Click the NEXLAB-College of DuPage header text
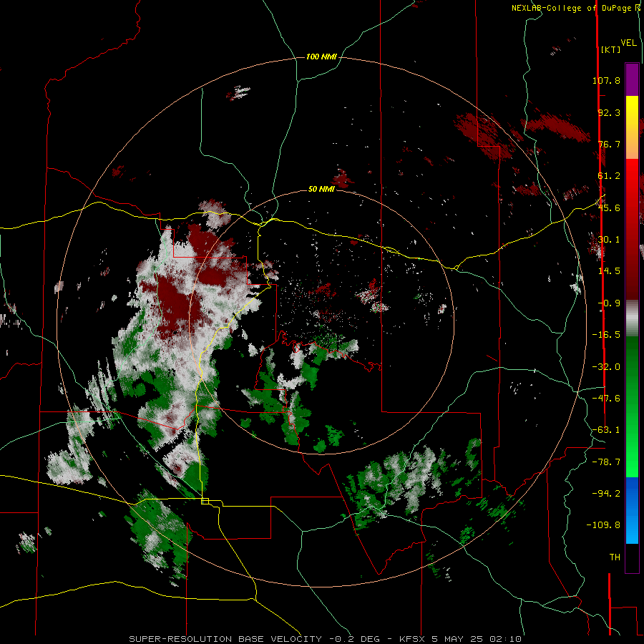 pyautogui.click(x=572, y=8)
